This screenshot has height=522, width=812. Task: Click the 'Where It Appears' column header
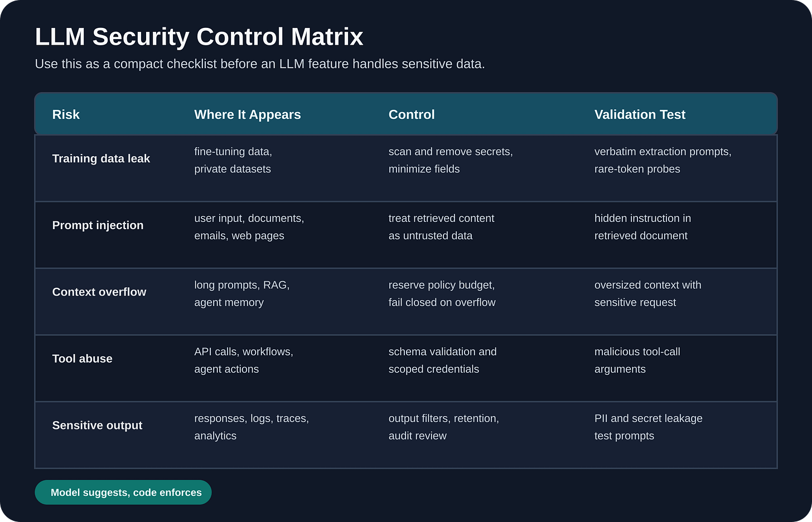coord(248,114)
